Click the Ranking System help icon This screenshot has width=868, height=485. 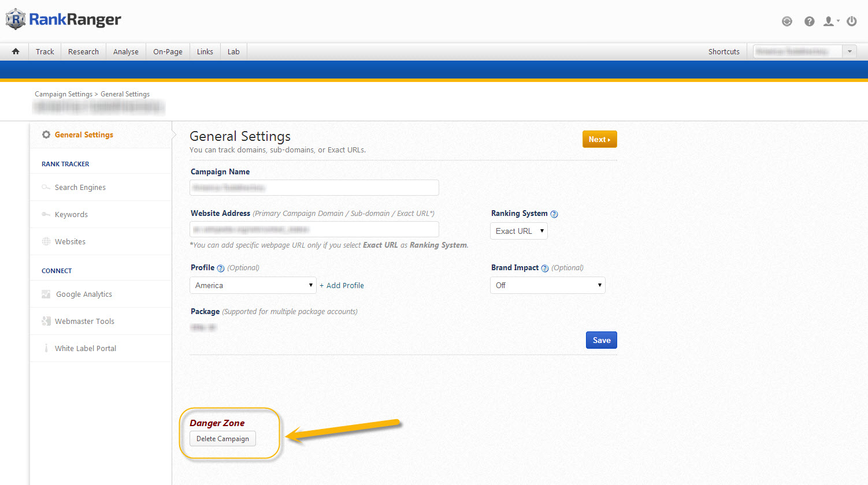[x=554, y=214]
